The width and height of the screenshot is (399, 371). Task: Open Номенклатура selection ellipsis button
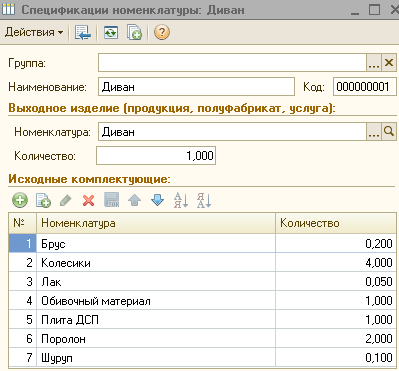click(374, 132)
